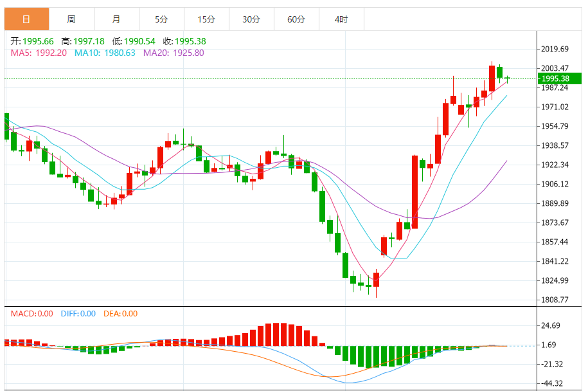Screen dimensions: 588x391
Task: Open the 5分 timeframe tab
Action: [x=162, y=19]
